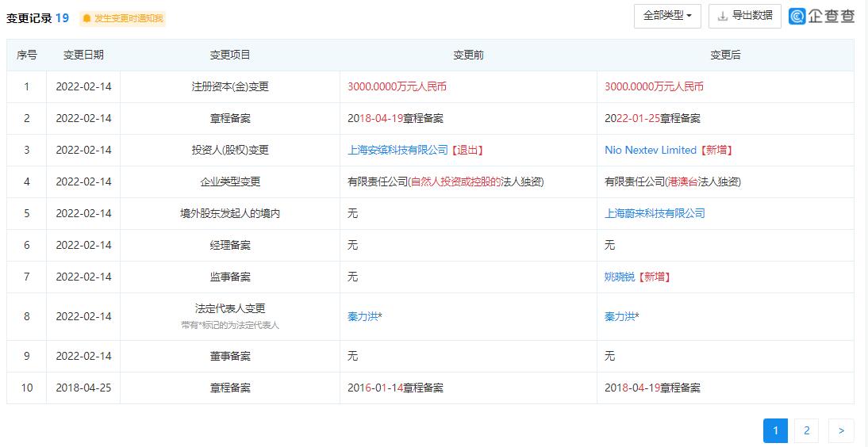Screen dimensions: 868x447
Task: Click 带有*标记的为法定代表人 note
Action: click(230, 325)
